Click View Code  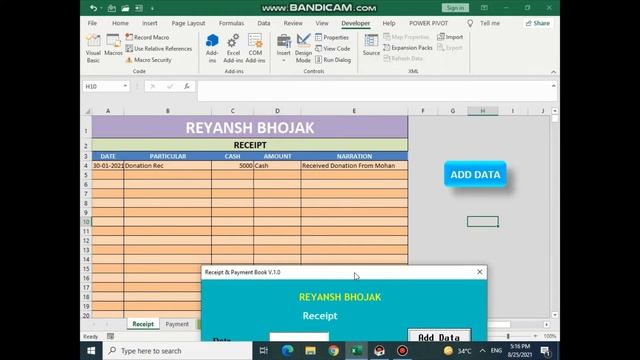coord(333,49)
